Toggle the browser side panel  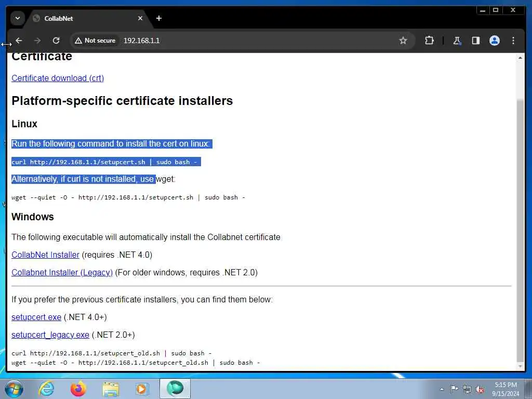pos(476,41)
